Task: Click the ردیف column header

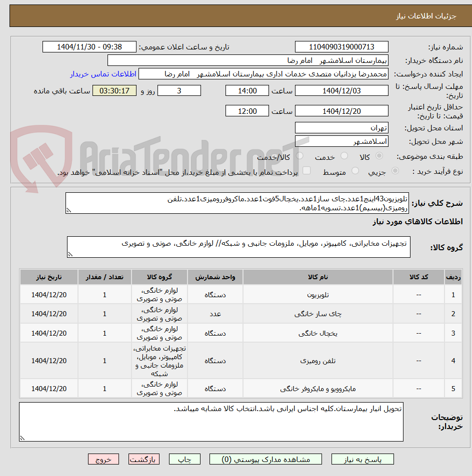Action: (453, 277)
